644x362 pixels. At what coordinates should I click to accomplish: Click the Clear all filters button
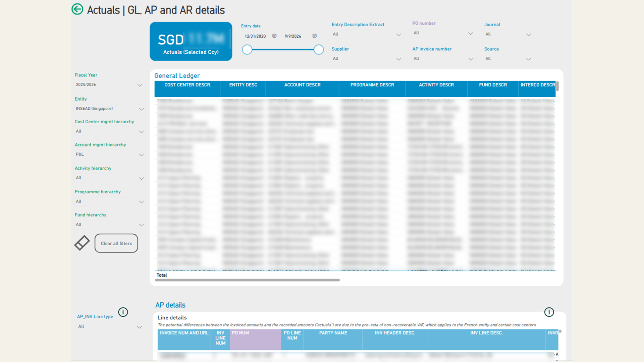(x=116, y=243)
